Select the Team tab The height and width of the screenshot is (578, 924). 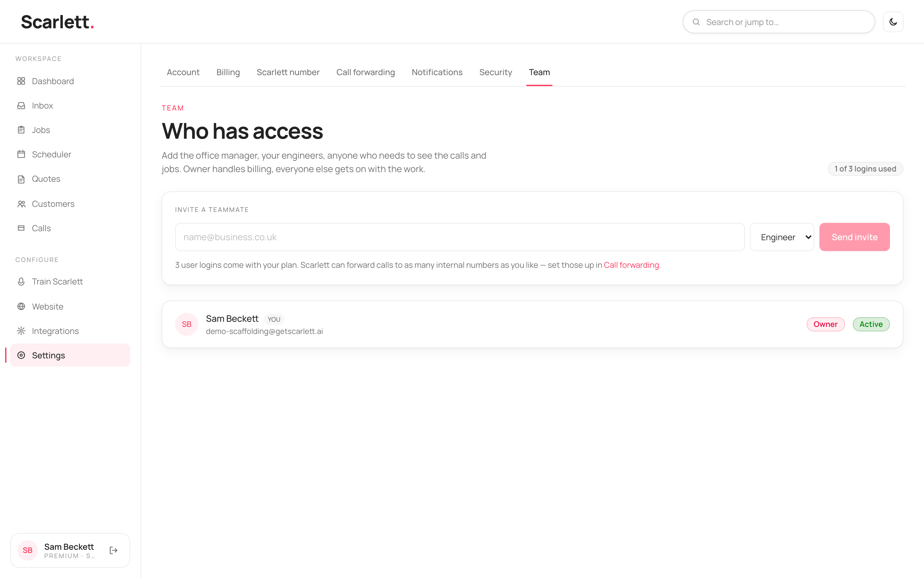[539, 72]
